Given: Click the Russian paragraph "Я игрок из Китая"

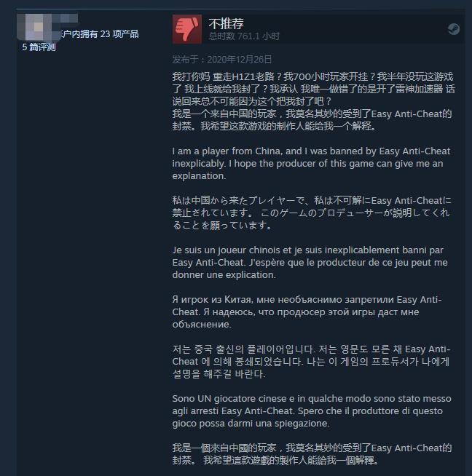Looking at the screenshot, I should pyautogui.click(x=307, y=312).
